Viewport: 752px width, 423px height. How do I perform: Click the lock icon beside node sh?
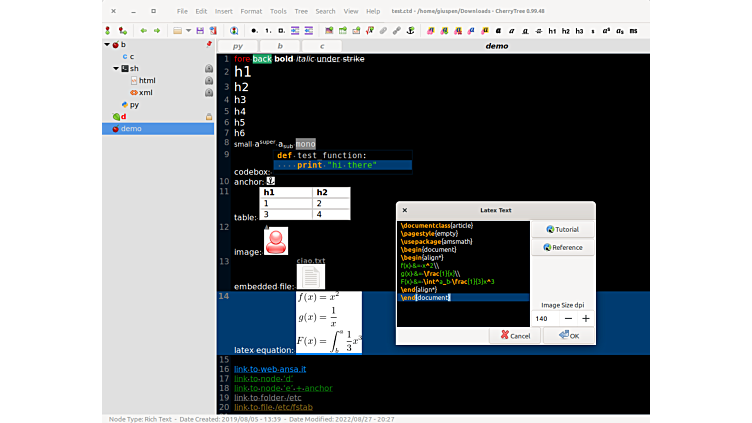pos(208,68)
